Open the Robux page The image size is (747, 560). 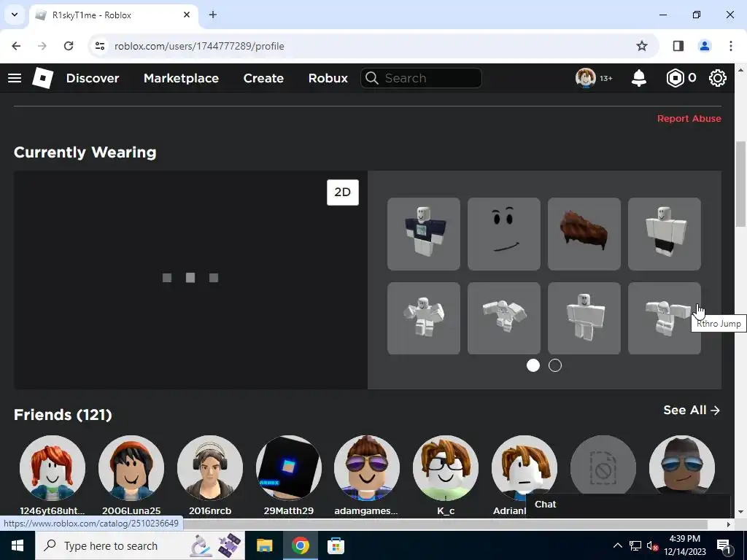pyautogui.click(x=328, y=78)
